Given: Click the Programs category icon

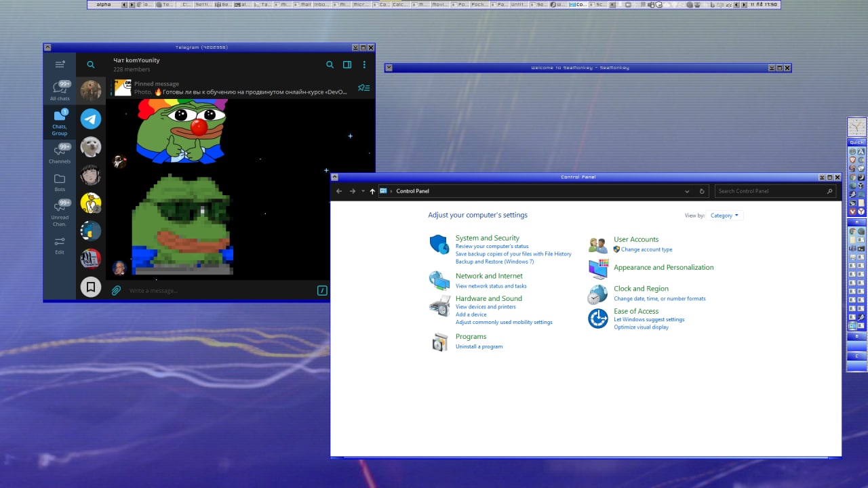Looking at the screenshot, I should click(x=439, y=342).
